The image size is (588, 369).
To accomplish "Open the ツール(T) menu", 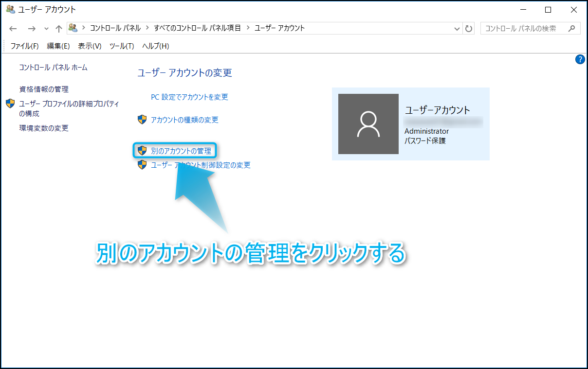I will tap(122, 46).
